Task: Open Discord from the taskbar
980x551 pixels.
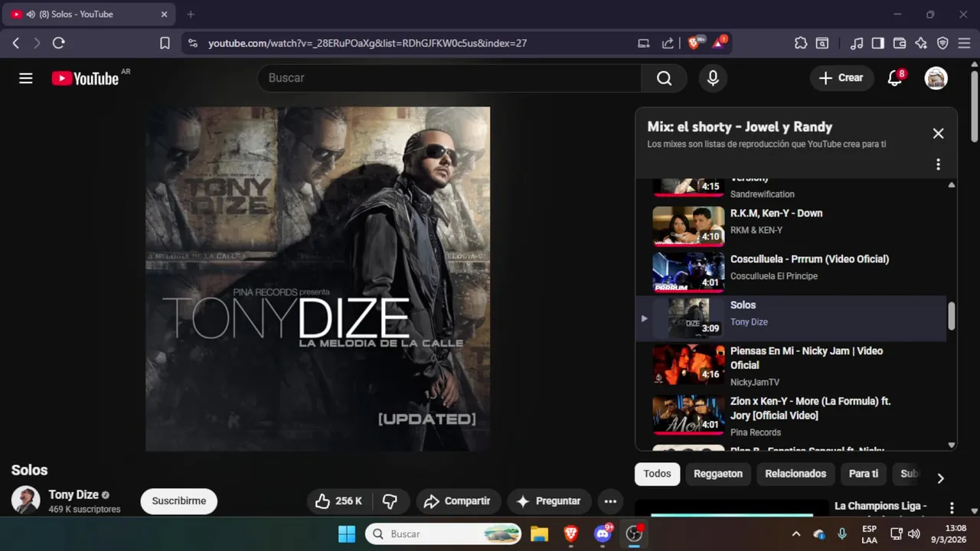Action: pos(603,534)
